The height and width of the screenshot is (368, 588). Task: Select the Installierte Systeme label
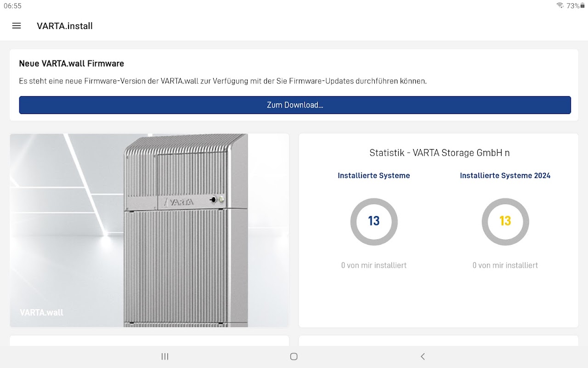click(x=374, y=176)
